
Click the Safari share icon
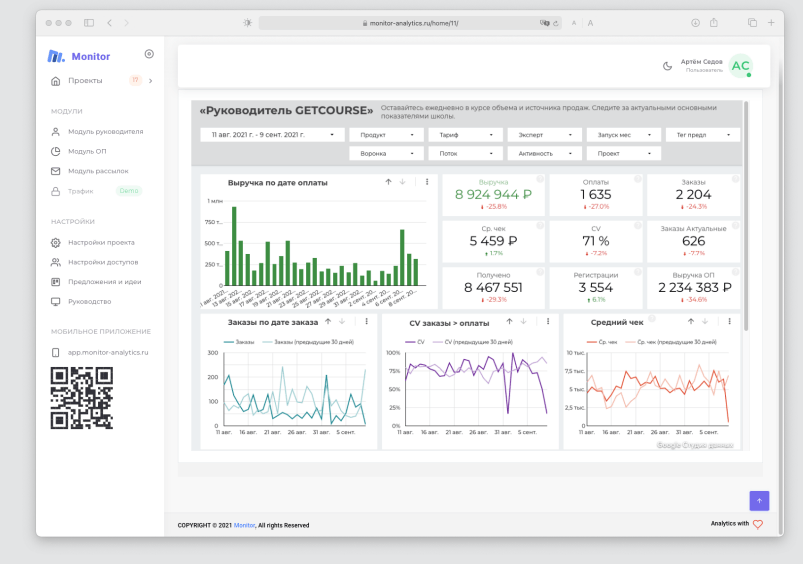click(714, 22)
